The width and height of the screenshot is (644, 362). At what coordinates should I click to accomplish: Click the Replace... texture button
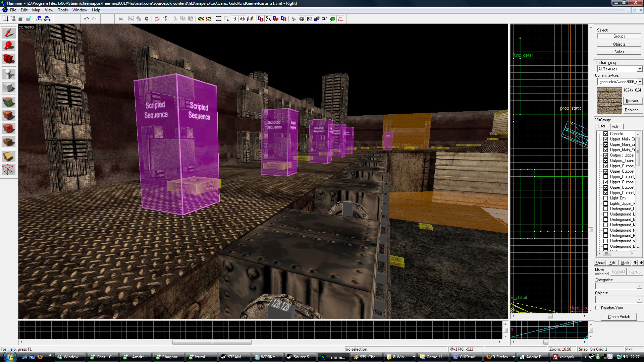pos(633,110)
